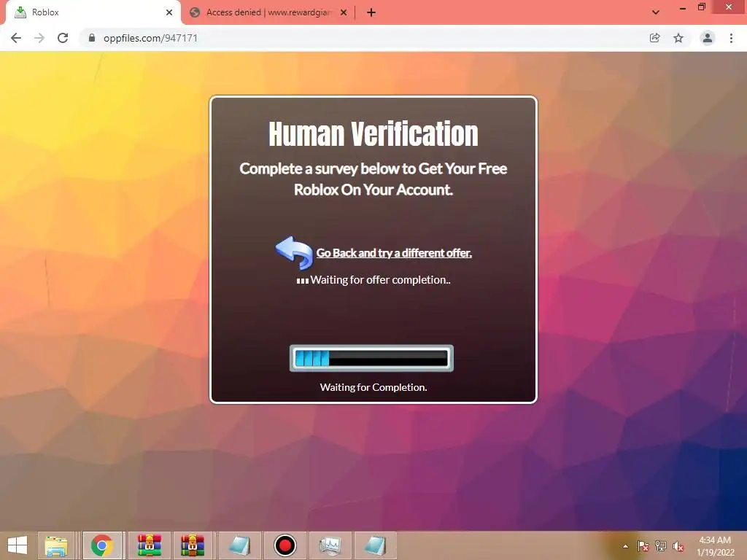Click Go Back and try a different offer
Image resolution: width=747 pixels, height=560 pixels.
click(394, 253)
